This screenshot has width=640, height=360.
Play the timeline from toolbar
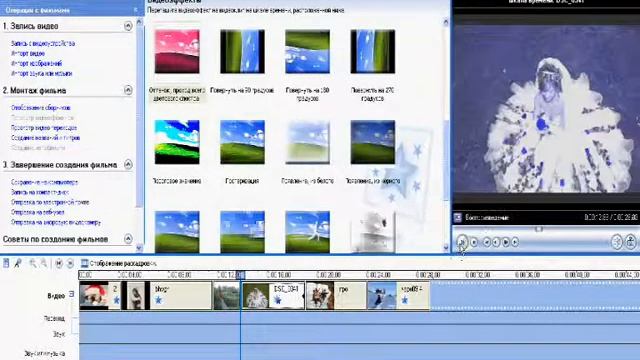click(x=70, y=263)
